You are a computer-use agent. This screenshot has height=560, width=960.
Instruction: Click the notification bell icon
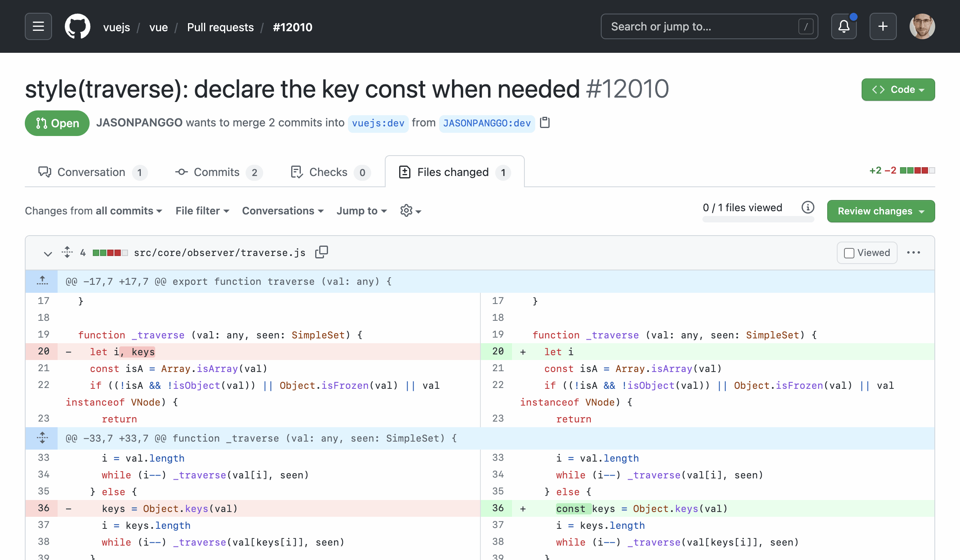point(844,27)
